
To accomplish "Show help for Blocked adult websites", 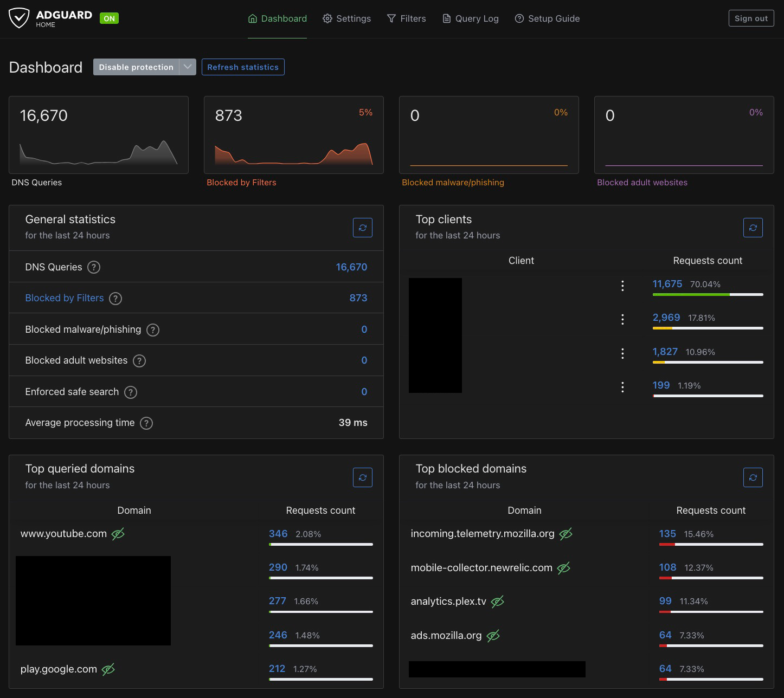I will 139,361.
